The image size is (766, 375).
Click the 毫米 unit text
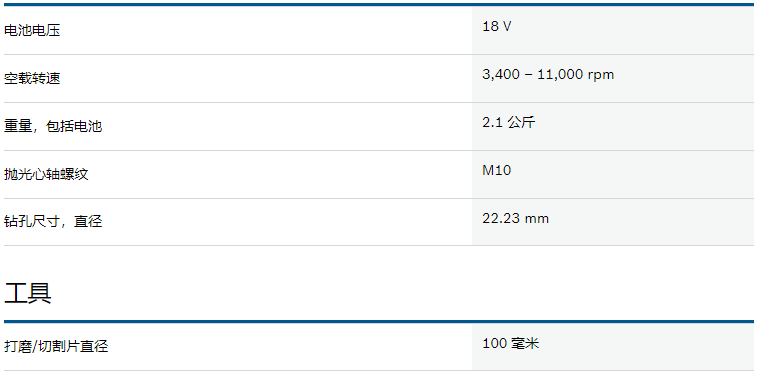(x=525, y=343)
